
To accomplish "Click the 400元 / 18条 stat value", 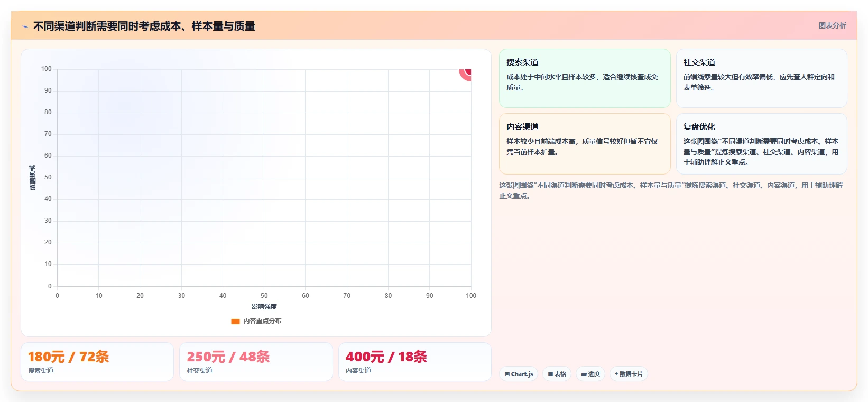I will tap(386, 357).
